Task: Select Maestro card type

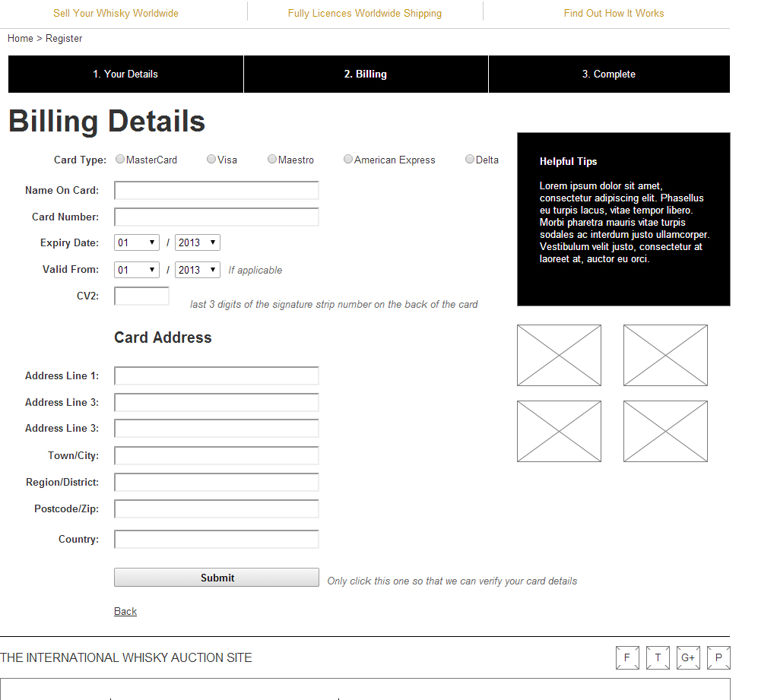Action: tap(271, 159)
